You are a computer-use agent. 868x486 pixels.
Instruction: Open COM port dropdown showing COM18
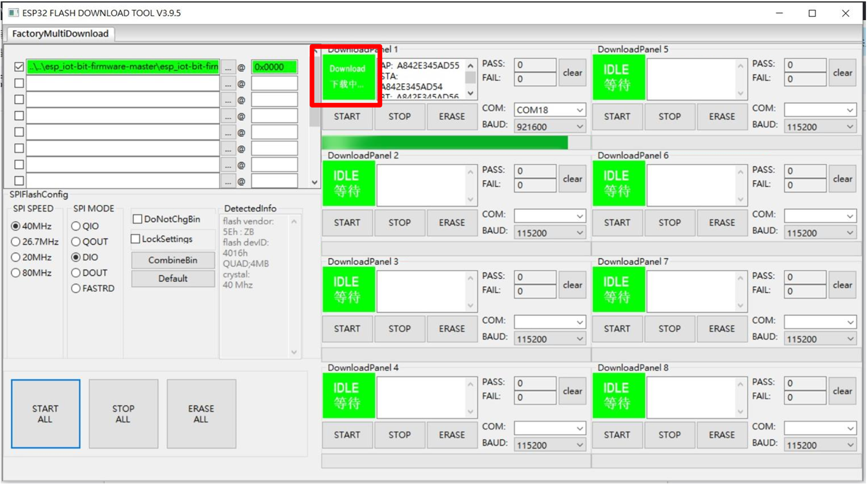[x=550, y=110]
